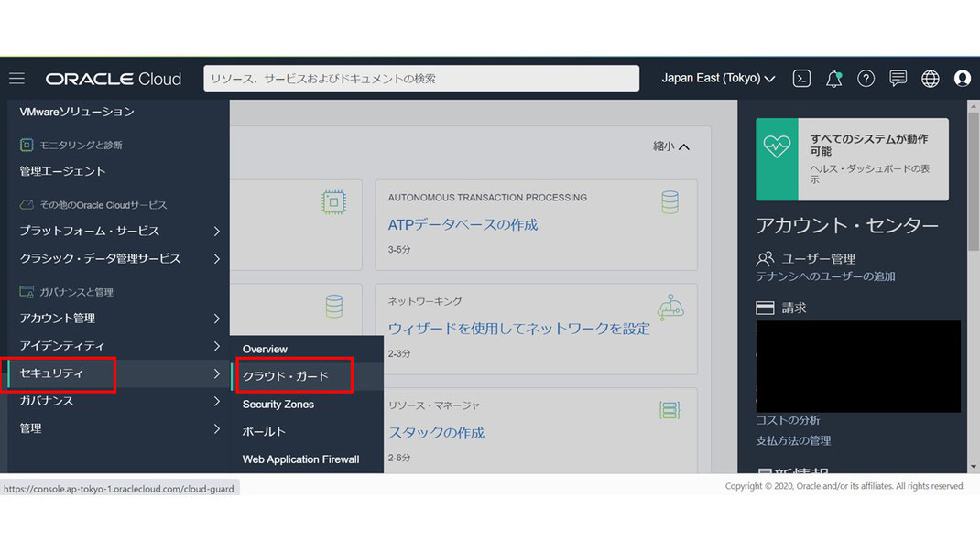Open the announcements bell
Viewport: 980px width, 551px height.
(x=833, y=79)
